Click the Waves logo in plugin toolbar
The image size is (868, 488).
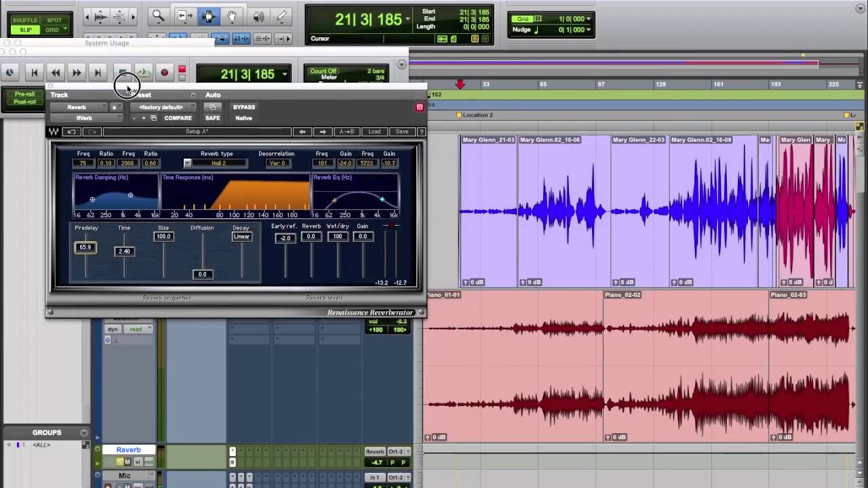54,131
